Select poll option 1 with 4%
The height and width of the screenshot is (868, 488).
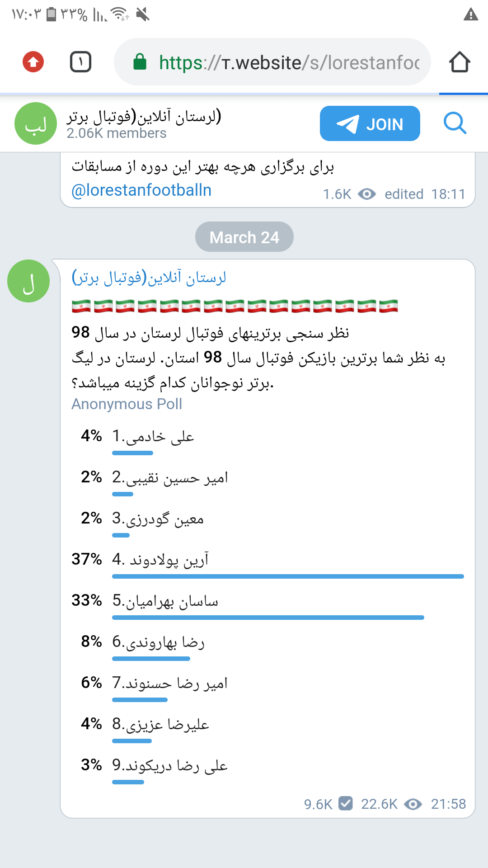click(153, 436)
